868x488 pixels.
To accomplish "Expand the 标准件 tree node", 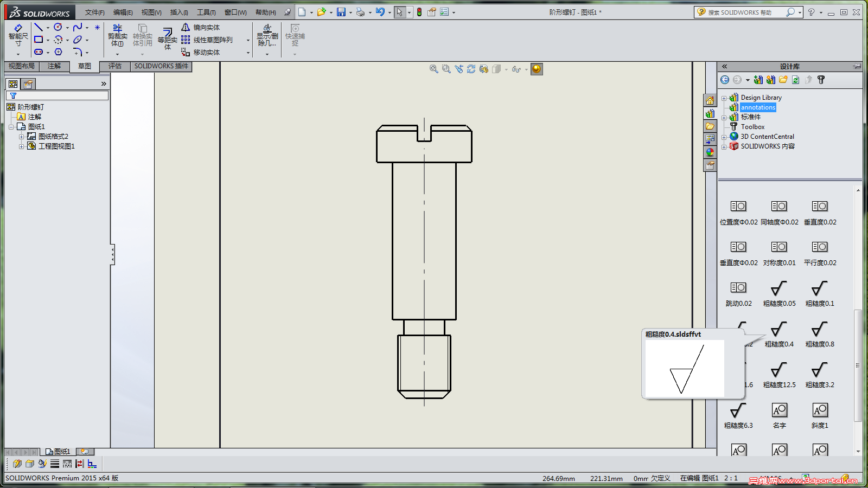I will click(x=724, y=118).
